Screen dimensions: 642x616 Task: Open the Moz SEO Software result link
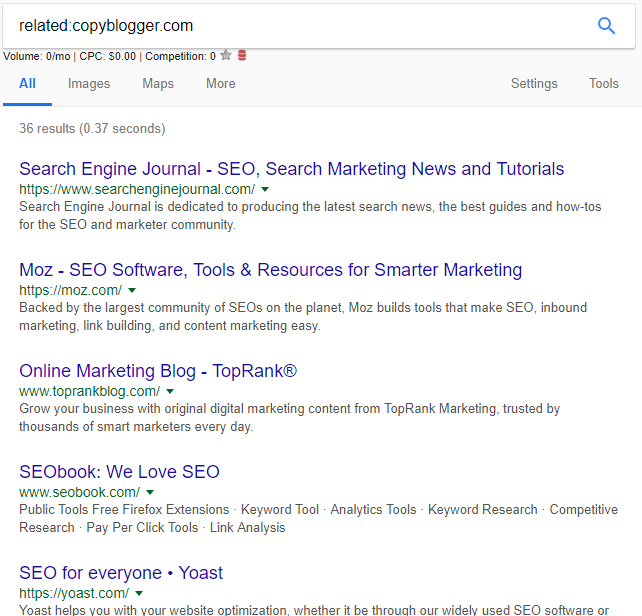(x=270, y=270)
